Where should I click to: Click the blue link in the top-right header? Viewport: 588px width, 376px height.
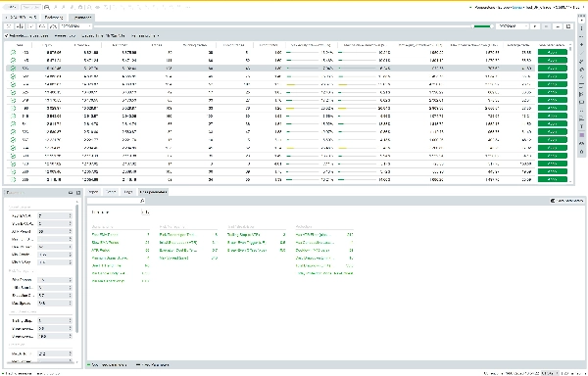[517, 7]
